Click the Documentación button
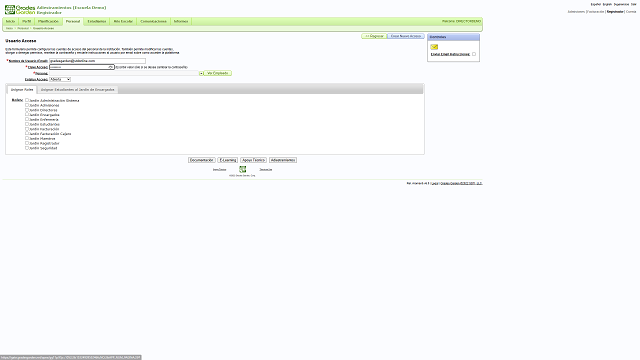640x360 pixels. 202,160
